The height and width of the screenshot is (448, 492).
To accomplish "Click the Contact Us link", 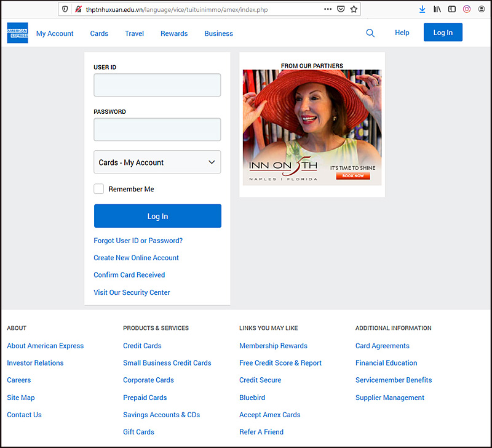I will 24,415.
